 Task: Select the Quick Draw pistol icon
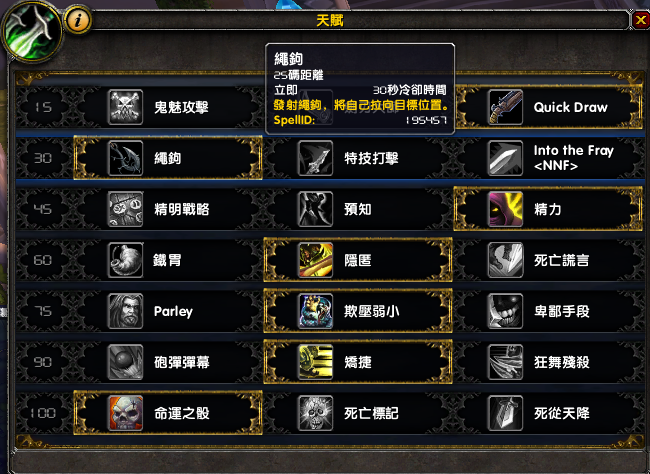505,107
